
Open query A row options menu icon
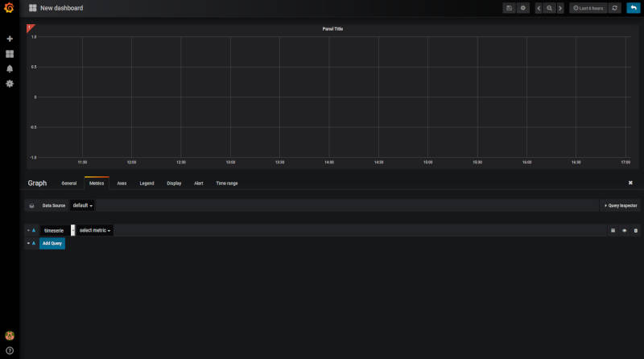click(x=613, y=230)
